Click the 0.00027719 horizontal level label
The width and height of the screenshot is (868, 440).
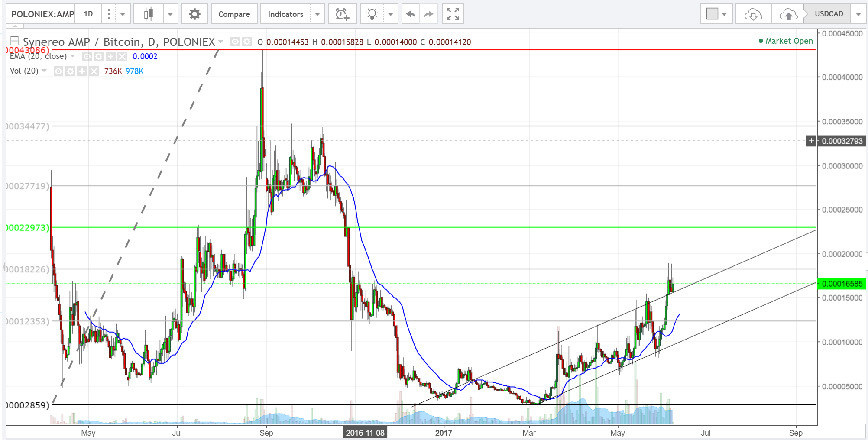pos(28,186)
